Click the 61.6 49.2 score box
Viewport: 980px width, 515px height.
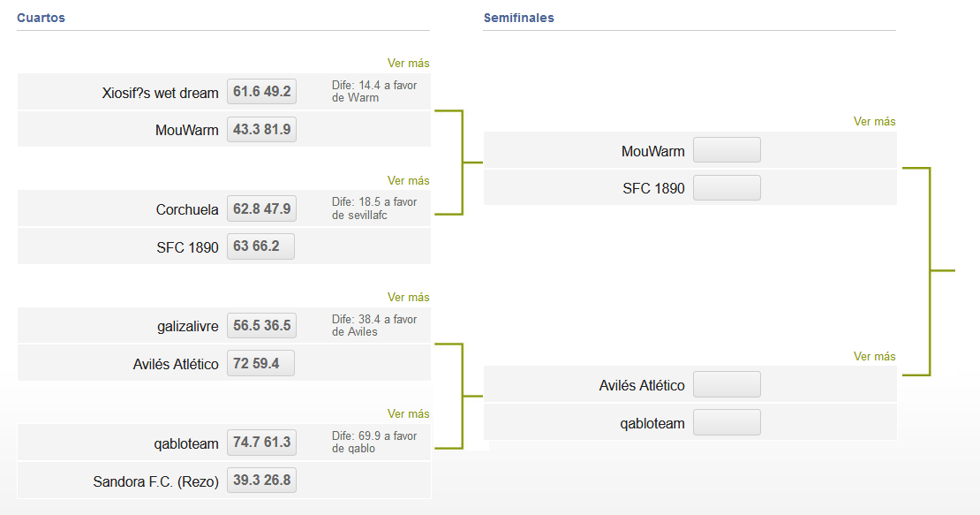(261, 91)
